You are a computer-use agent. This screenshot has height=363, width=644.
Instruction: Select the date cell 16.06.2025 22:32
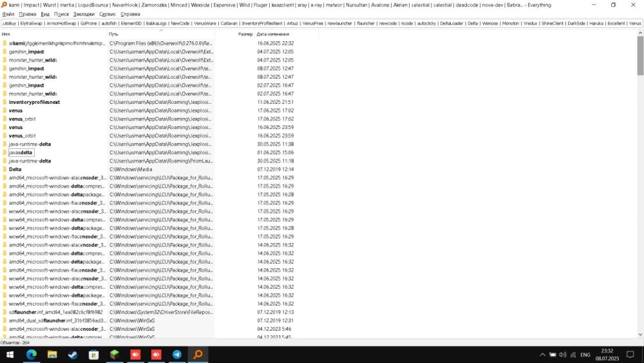coord(275,43)
